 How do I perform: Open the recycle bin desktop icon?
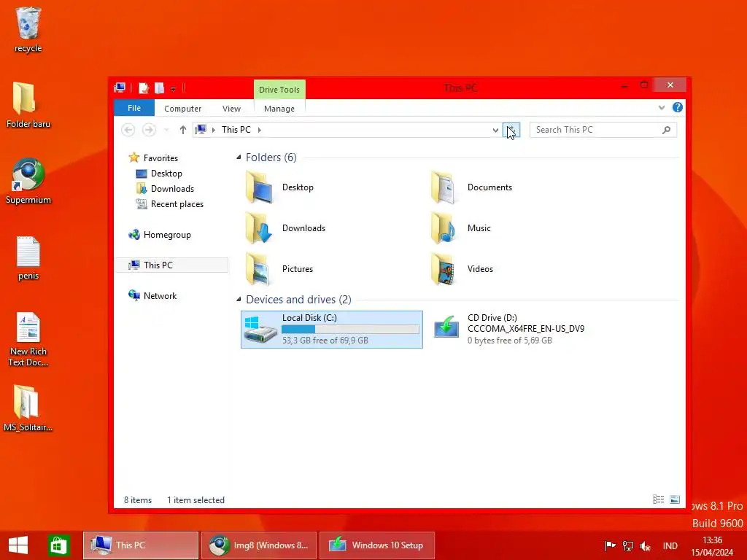[x=28, y=29]
